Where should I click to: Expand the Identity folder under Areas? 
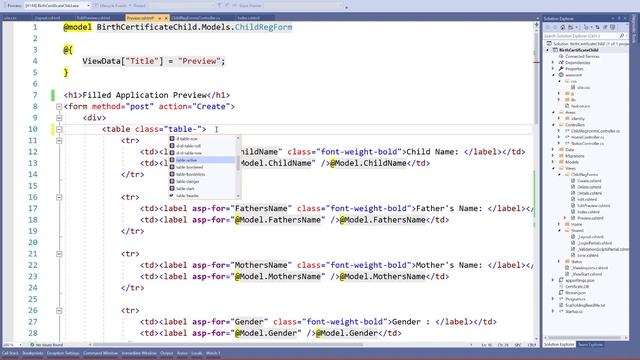(x=560, y=118)
